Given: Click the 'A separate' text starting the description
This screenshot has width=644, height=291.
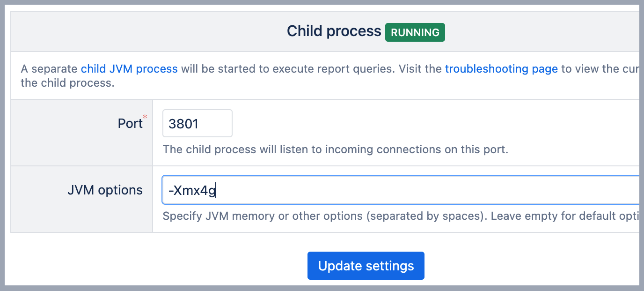Looking at the screenshot, I should point(49,69).
